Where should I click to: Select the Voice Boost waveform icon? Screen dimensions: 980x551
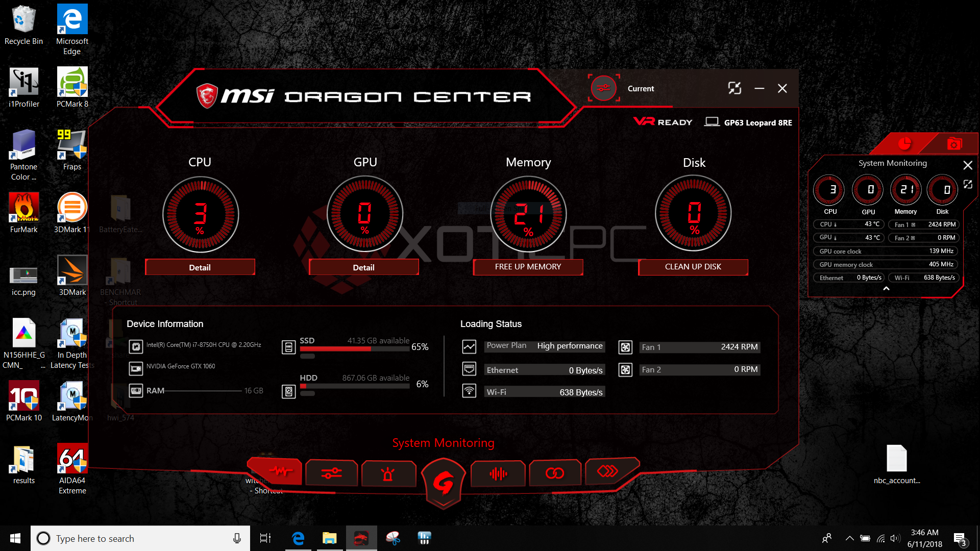(x=498, y=473)
